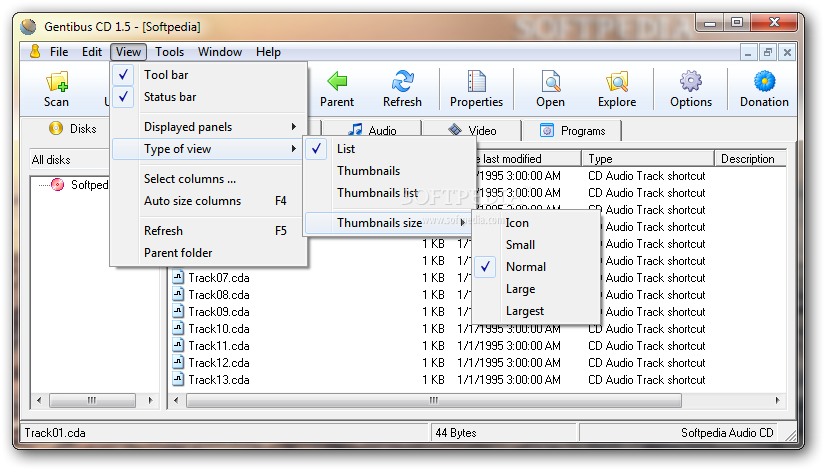Choose Select columns... menu entry
Viewport: 825px width, 470px height.
[209, 179]
